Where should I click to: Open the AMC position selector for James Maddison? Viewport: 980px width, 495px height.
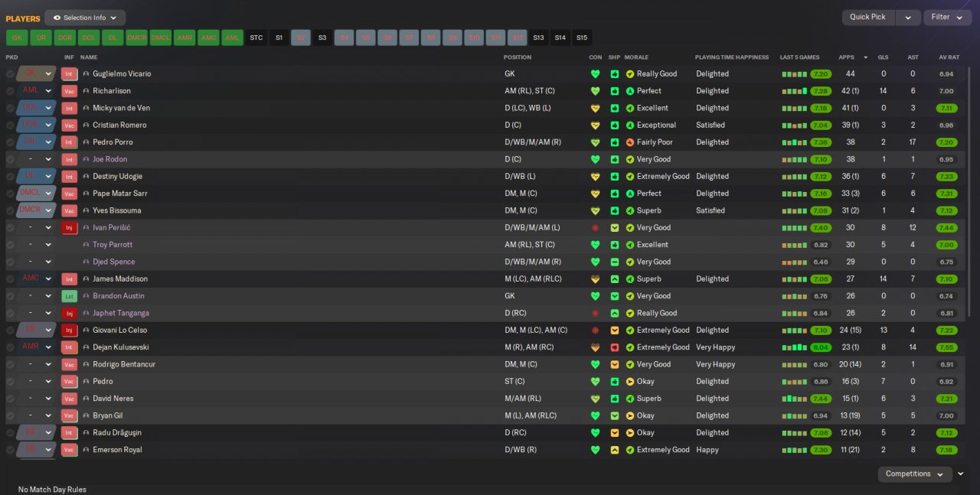[x=36, y=279]
